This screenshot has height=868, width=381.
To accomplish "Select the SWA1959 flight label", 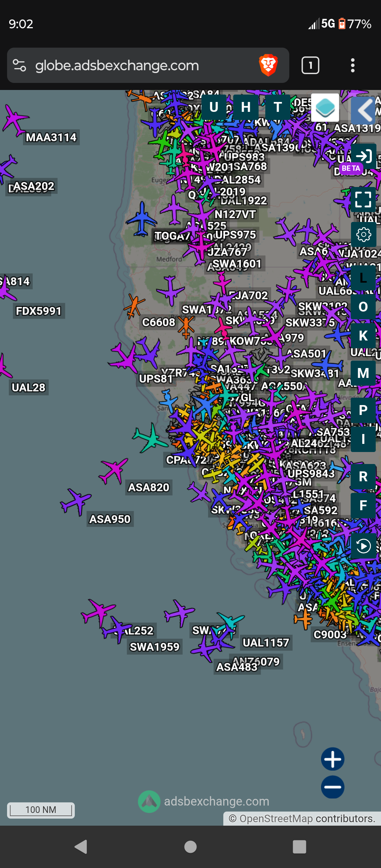I will [155, 647].
